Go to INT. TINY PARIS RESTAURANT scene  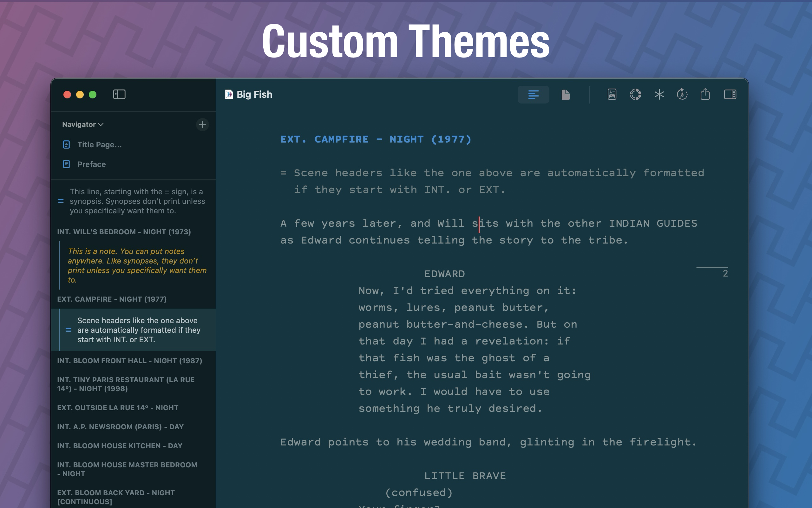point(126,384)
